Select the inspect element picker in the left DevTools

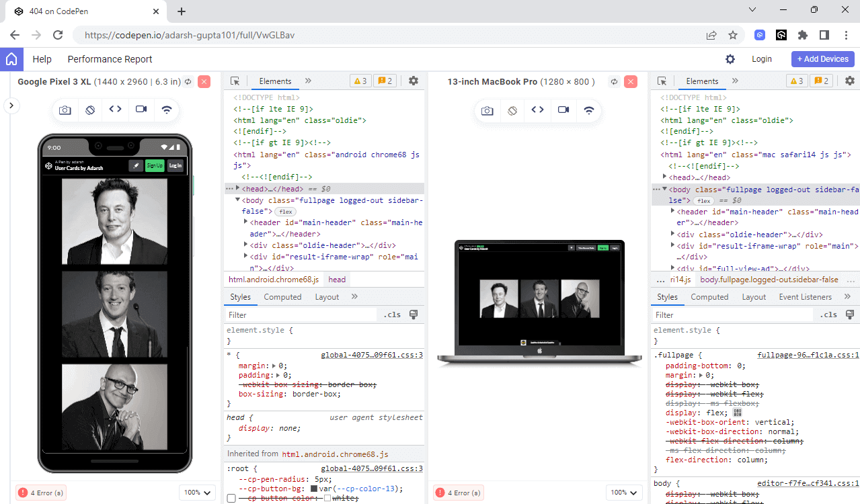click(x=235, y=81)
